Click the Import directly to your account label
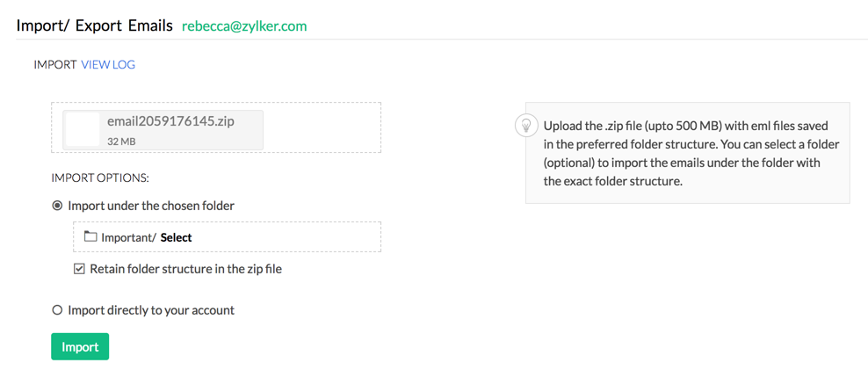 (151, 309)
